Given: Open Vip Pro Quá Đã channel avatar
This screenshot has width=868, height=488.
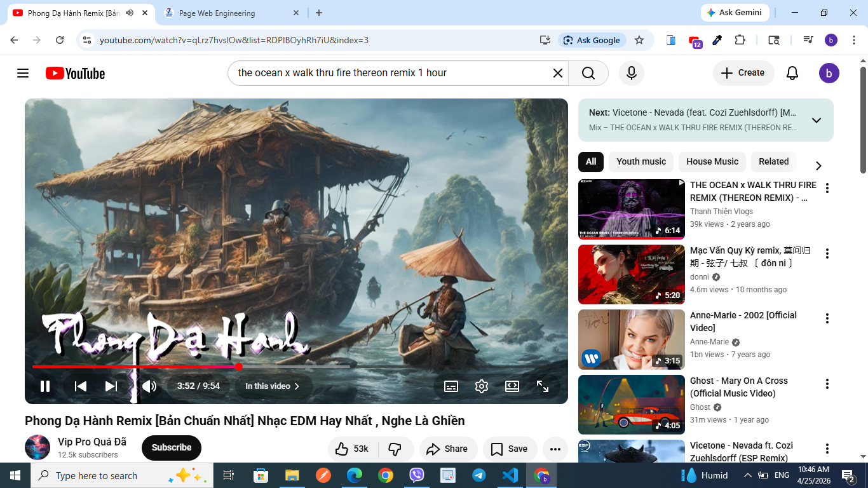Looking at the screenshot, I should [37, 447].
